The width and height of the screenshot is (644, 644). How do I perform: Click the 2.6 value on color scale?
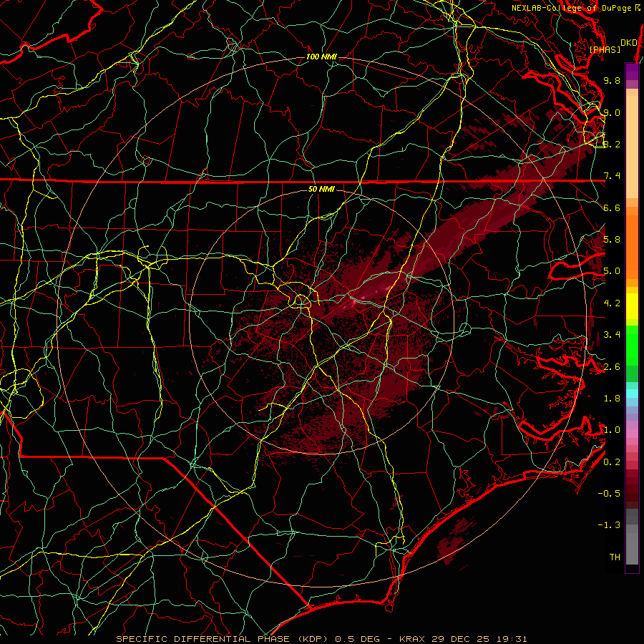tap(612, 367)
